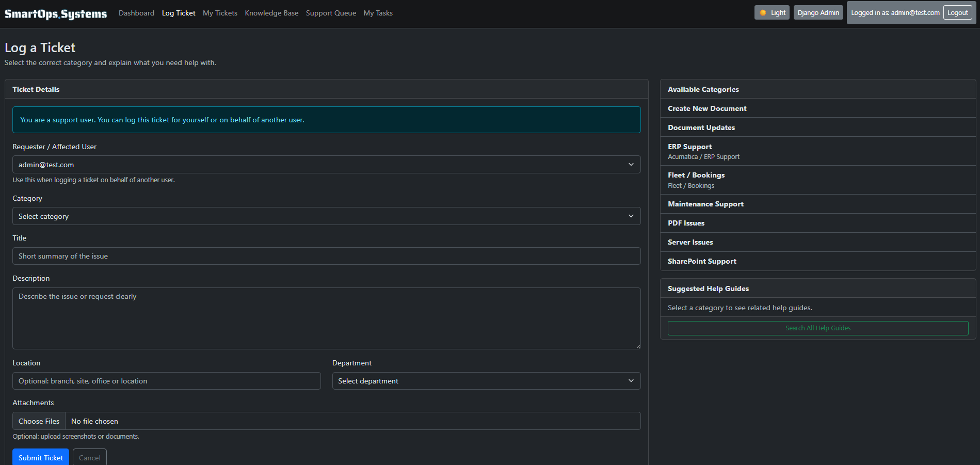Click the Choose Files button

point(39,421)
